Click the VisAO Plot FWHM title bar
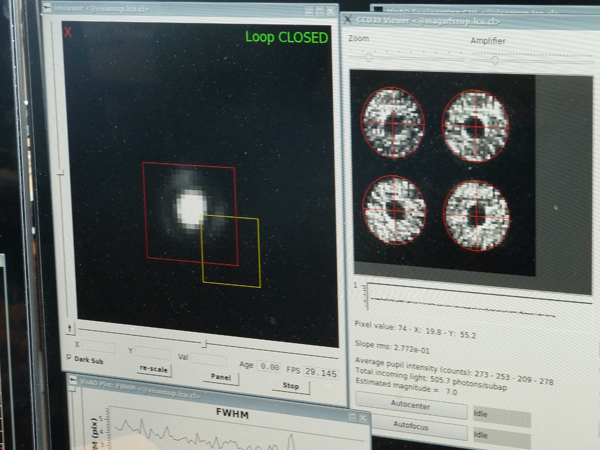 pyautogui.click(x=218, y=398)
